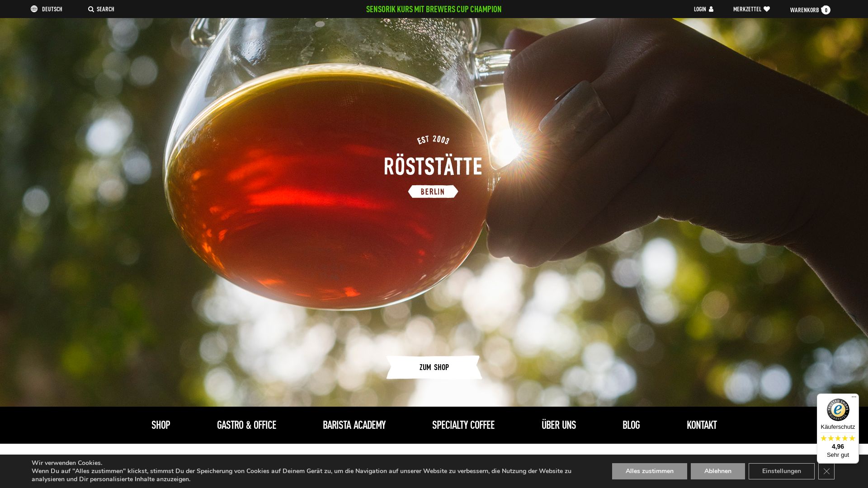The height and width of the screenshot is (488, 868).
Task: Click the Röststätte Berlin logo
Action: (433, 167)
